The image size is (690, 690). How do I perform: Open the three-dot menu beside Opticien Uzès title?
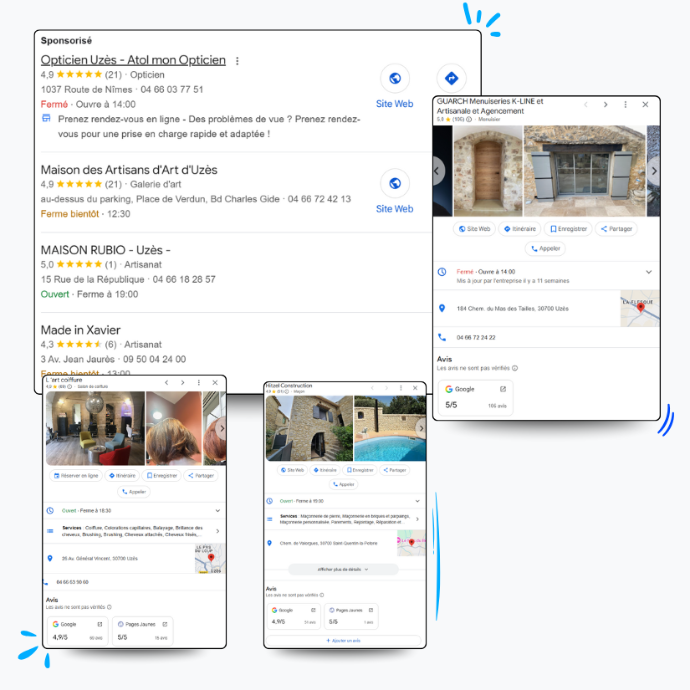point(237,61)
